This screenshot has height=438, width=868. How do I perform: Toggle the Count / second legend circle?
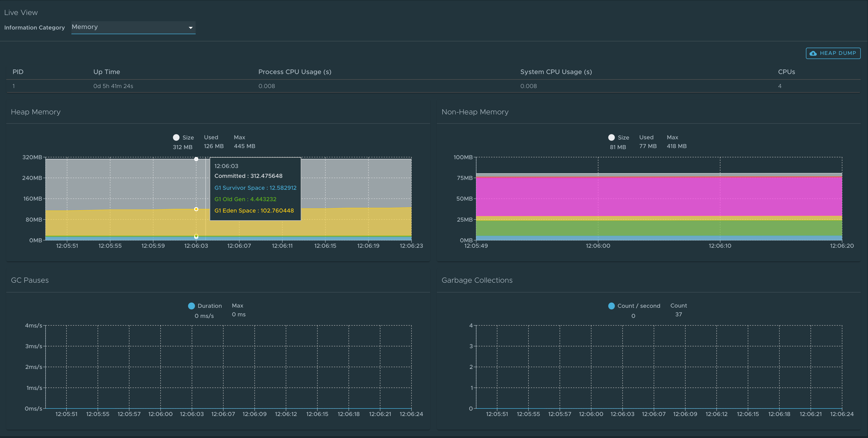tap(611, 305)
